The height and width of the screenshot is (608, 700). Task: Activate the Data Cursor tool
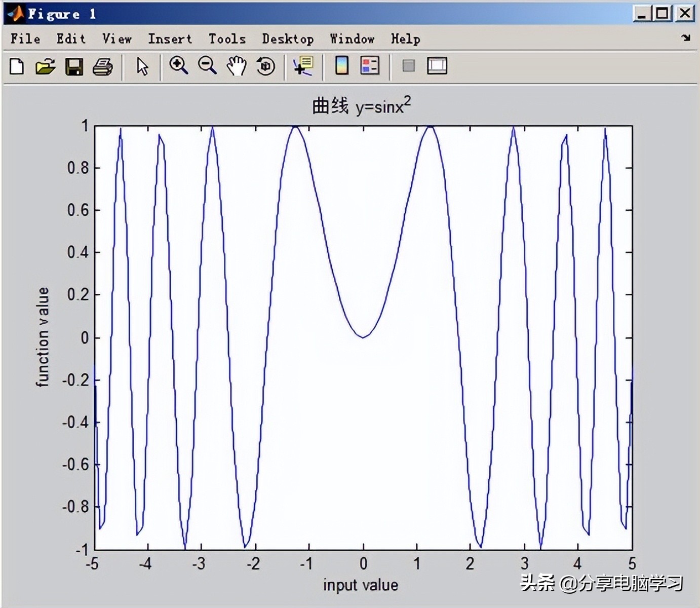[303, 66]
